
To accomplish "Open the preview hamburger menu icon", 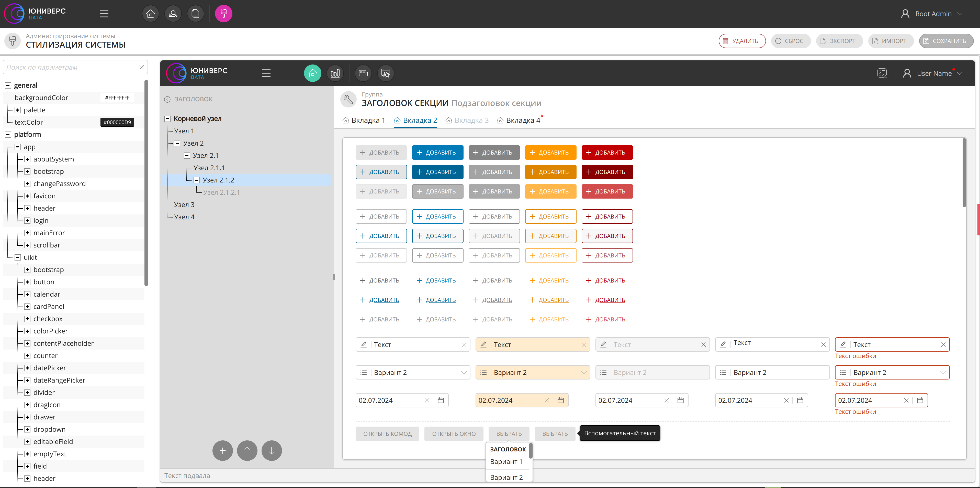I will (x=266, y=73).
